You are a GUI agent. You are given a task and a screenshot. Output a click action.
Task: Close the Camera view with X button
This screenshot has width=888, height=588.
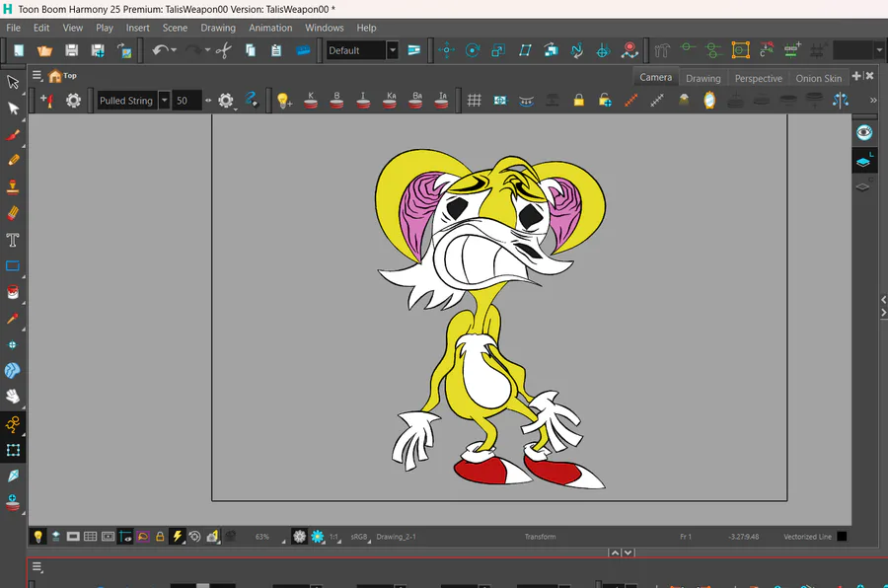(x=869, y=76)
